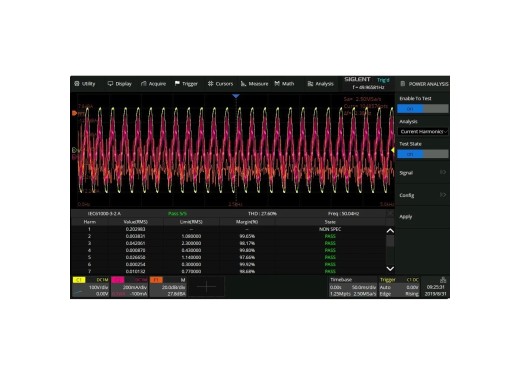Click limit 1.140000 in harmonic row 5

191,257
